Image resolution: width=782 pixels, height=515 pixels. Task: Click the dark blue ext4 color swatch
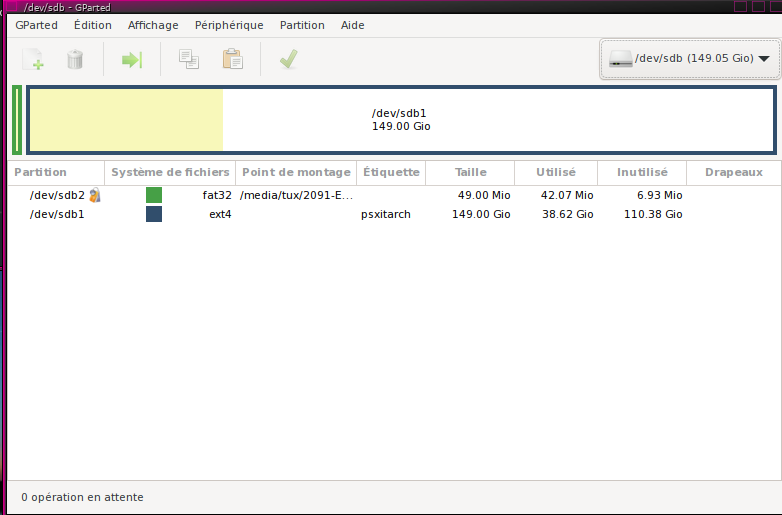click(x=154, y=214)
